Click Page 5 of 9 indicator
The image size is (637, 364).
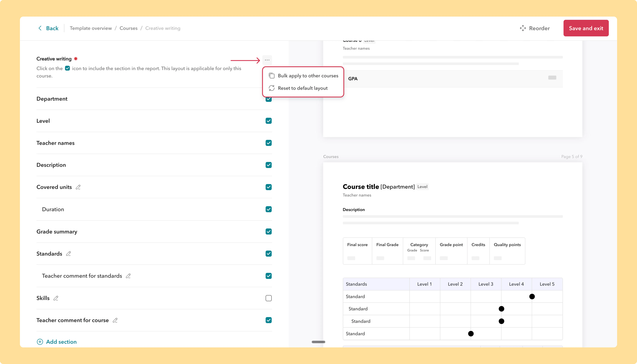click(572, 157)
